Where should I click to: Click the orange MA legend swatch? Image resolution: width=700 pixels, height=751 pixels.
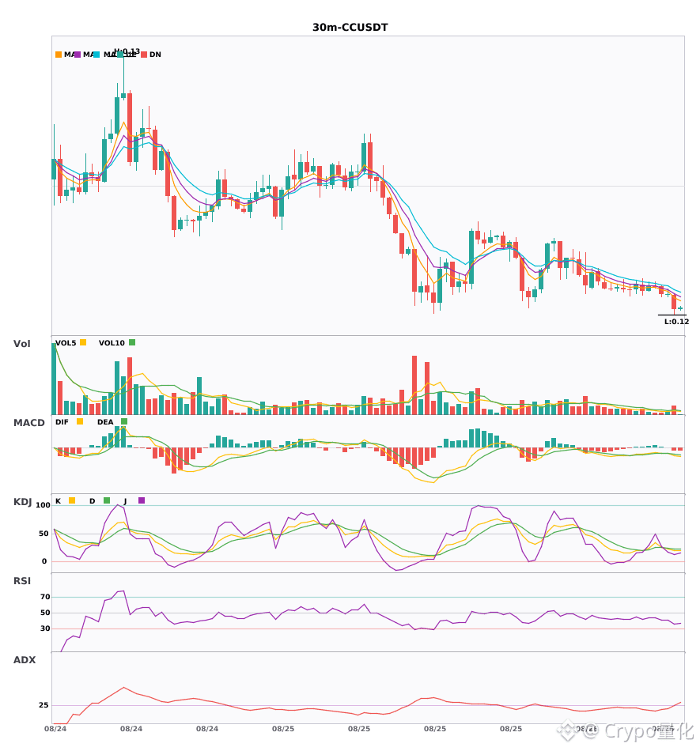tap(59, 55)
